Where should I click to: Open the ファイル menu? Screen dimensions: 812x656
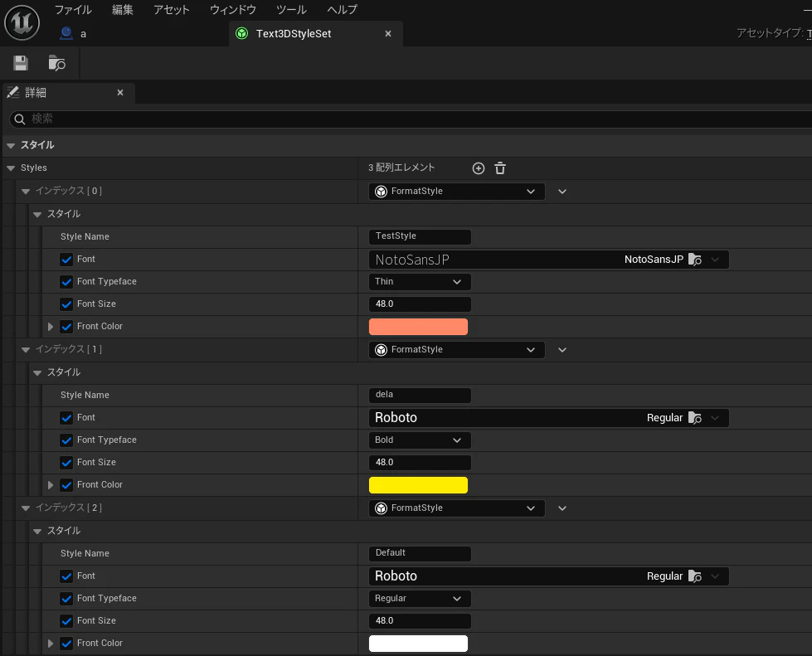pyautogui.click(x=73, y=10)
